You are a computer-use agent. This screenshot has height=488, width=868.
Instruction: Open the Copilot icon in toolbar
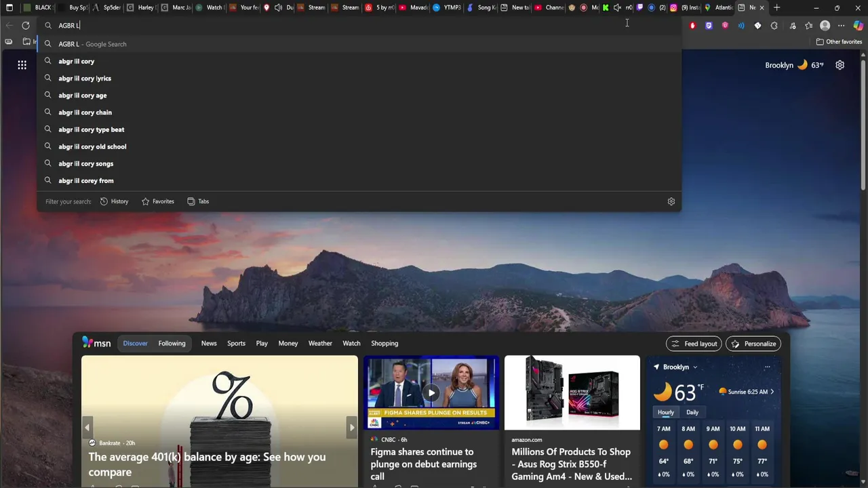click(x=858, y=26)
